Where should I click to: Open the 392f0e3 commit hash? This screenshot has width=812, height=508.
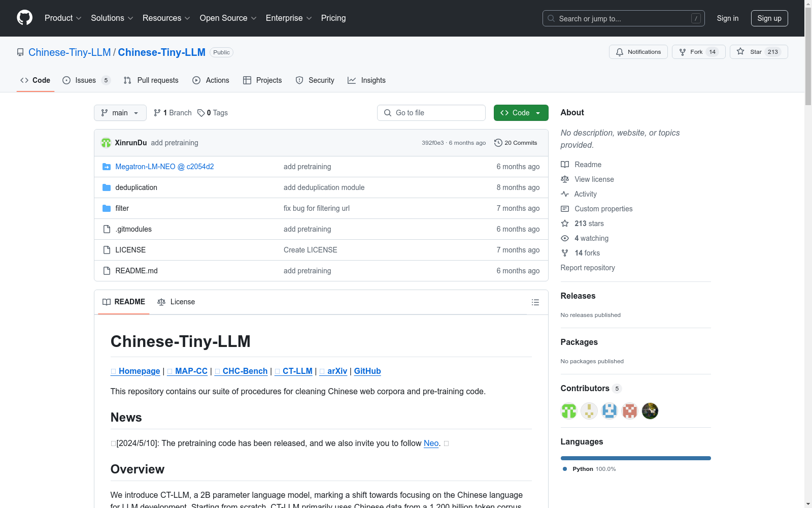click(433, 143)
